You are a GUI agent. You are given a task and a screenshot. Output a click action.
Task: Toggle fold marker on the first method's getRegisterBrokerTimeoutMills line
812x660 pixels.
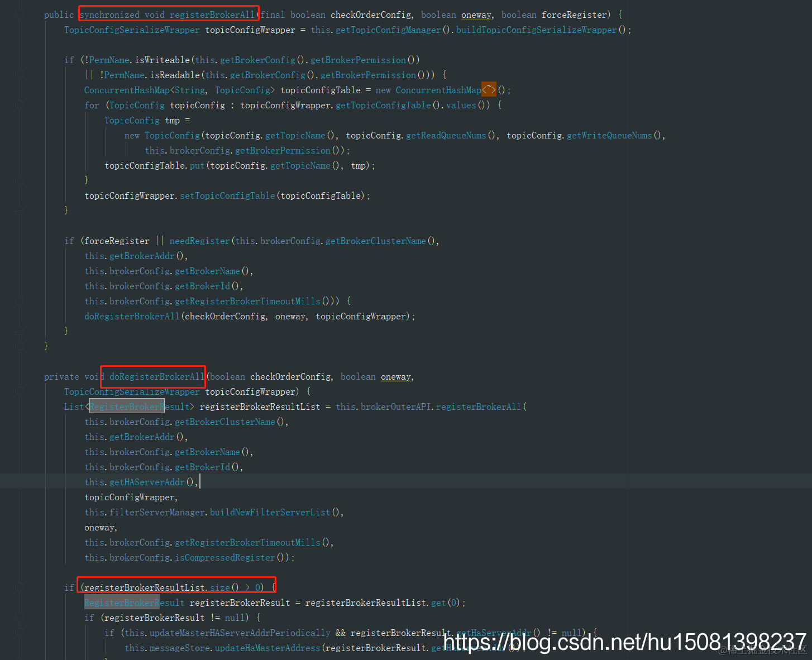(20, 301)
